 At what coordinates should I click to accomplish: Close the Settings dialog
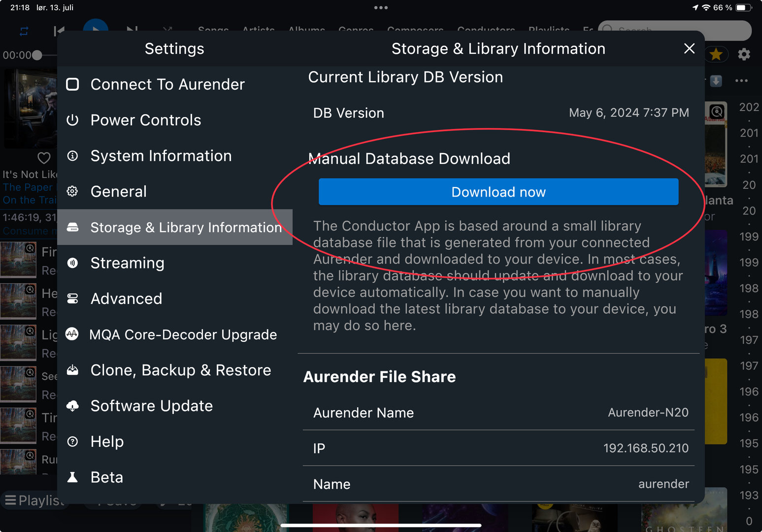[x=689, y=48]
